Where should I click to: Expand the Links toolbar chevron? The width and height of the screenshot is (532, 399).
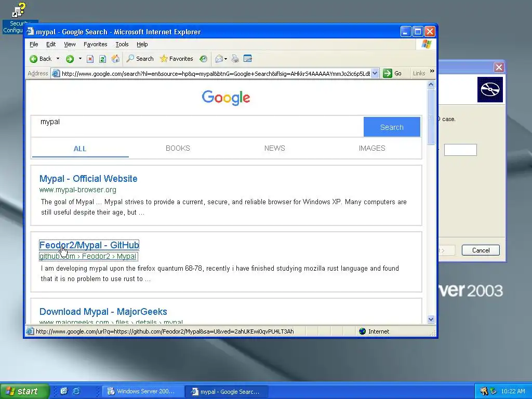pos(432,71)
